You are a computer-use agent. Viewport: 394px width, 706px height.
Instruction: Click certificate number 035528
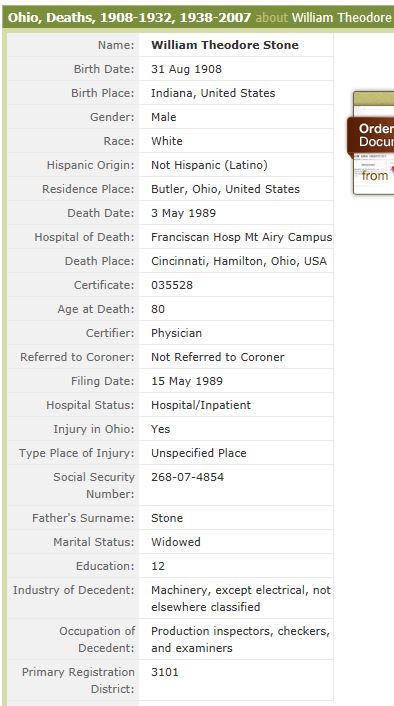(172, 285)
